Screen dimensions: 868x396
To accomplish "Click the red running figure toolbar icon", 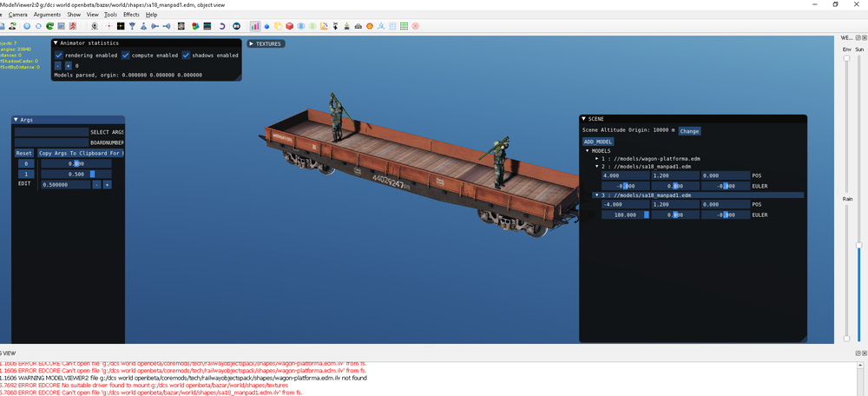I will pyautogui.click(x=73, y=26).
